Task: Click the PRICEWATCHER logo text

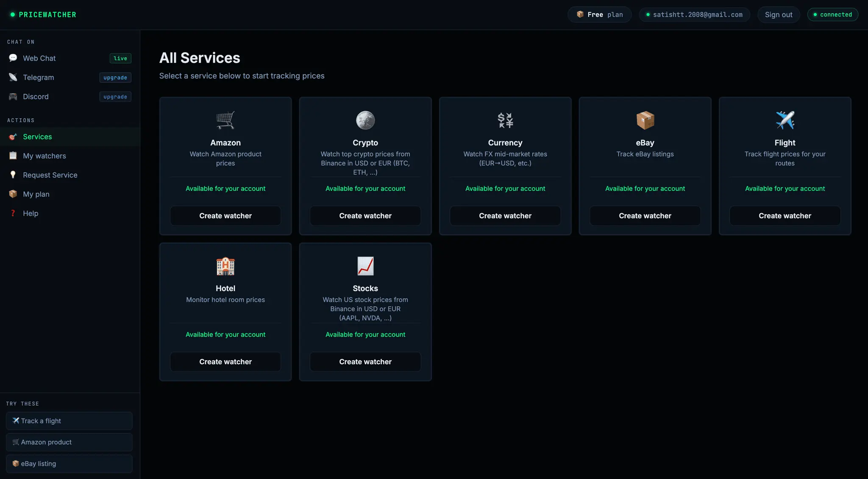Action: (x=47, y=14)
